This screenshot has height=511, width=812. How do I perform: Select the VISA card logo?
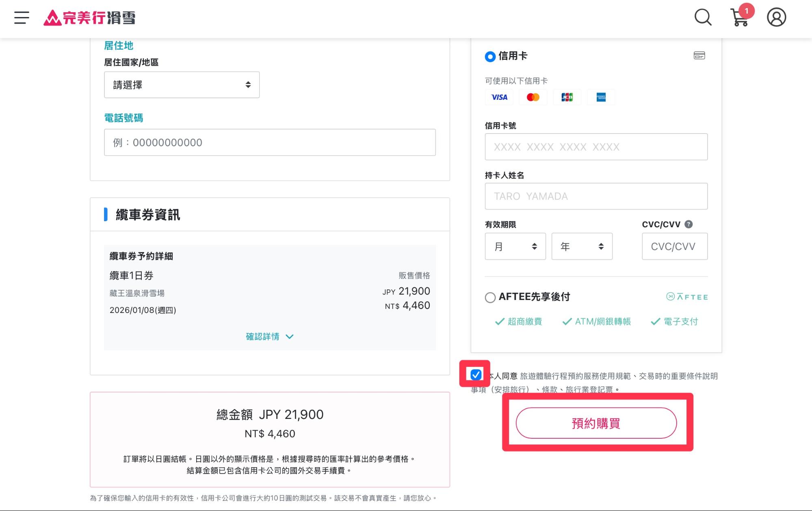click(499, 97)
